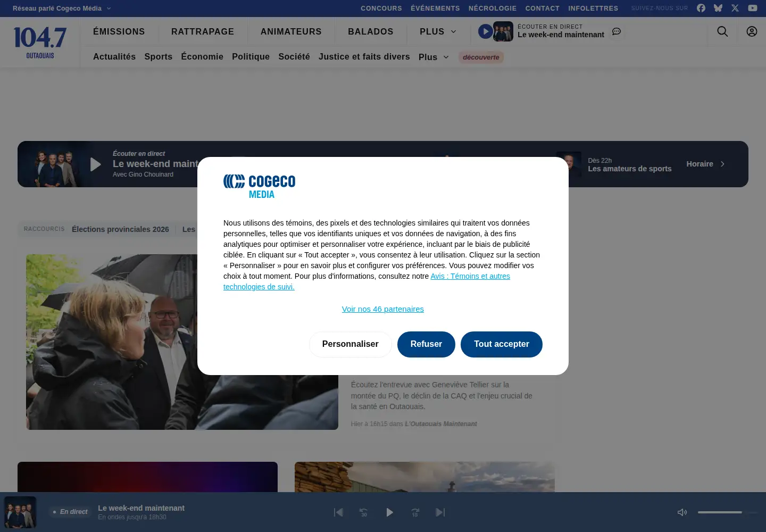Open Voir nos 46 partenaires link
The image size is (766, 532).
pyautogui.click(x=383, y=309)
